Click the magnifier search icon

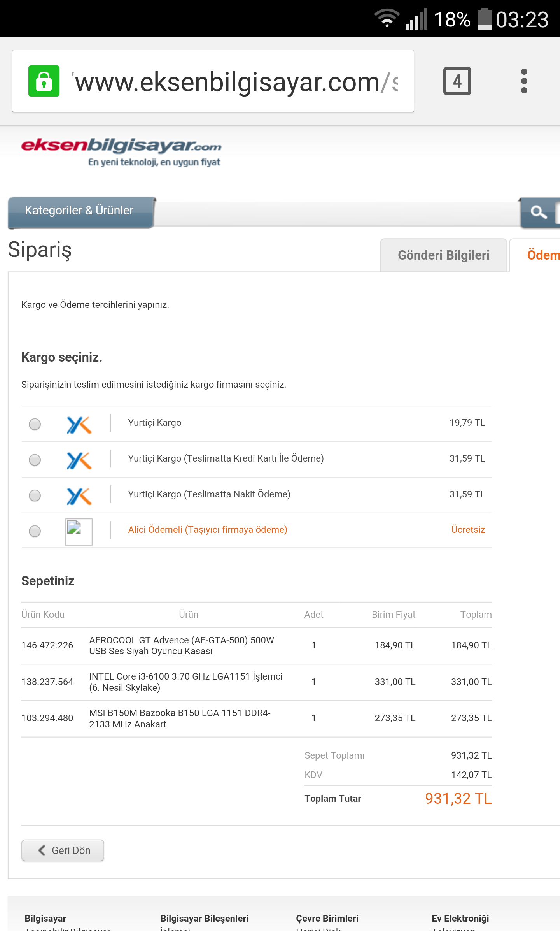click(539, 212)
